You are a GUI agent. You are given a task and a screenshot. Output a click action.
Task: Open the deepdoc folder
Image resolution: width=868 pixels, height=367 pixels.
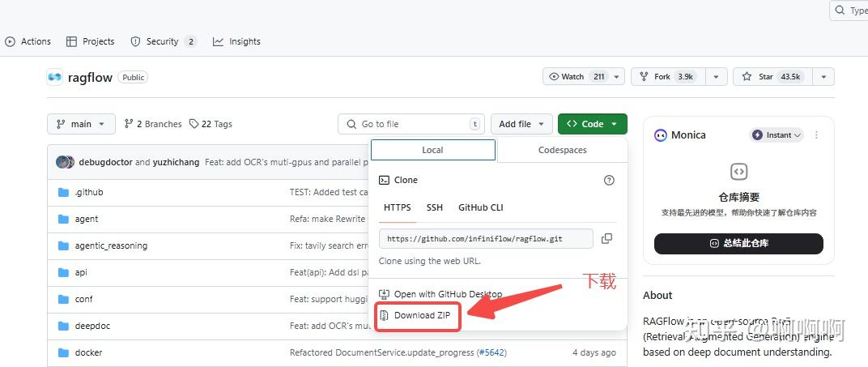click(92, 326)
